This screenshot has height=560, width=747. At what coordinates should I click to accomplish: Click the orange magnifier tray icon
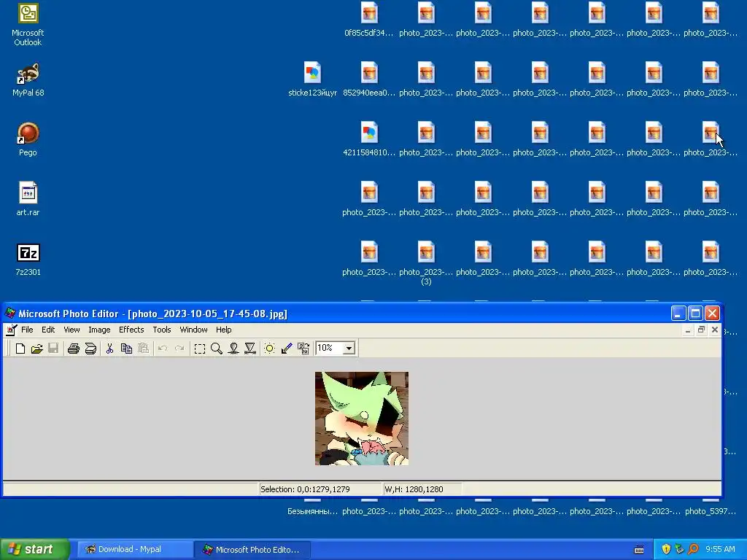point(693,550)
